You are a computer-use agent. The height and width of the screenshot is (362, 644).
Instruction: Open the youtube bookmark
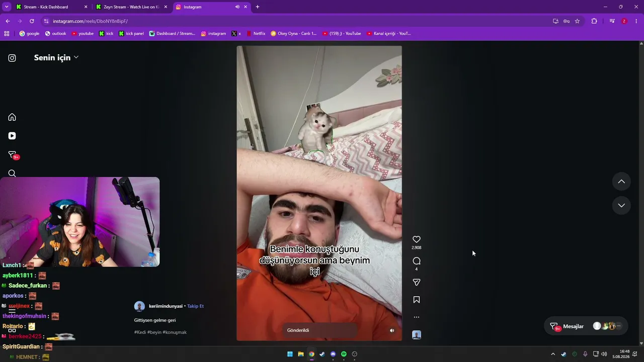click(83, 34)
